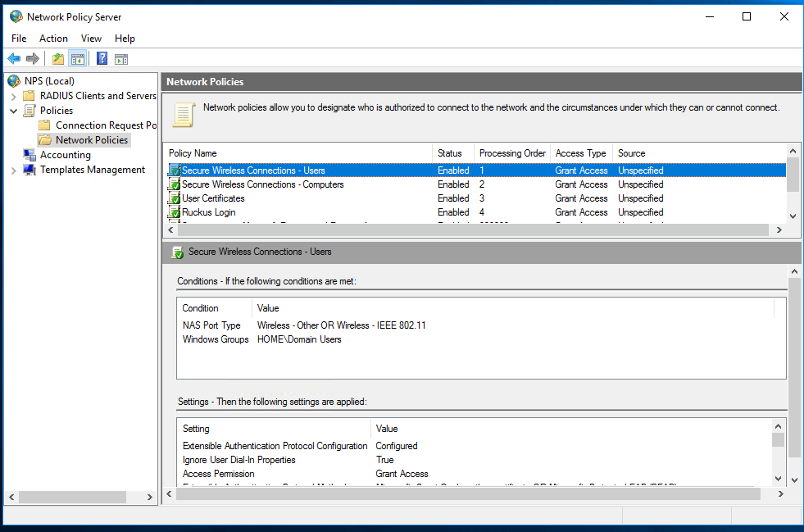The height and width of the screenshot is (532, 804).
Task: Select the User Certificates policy row
Action: coord(213,198)
